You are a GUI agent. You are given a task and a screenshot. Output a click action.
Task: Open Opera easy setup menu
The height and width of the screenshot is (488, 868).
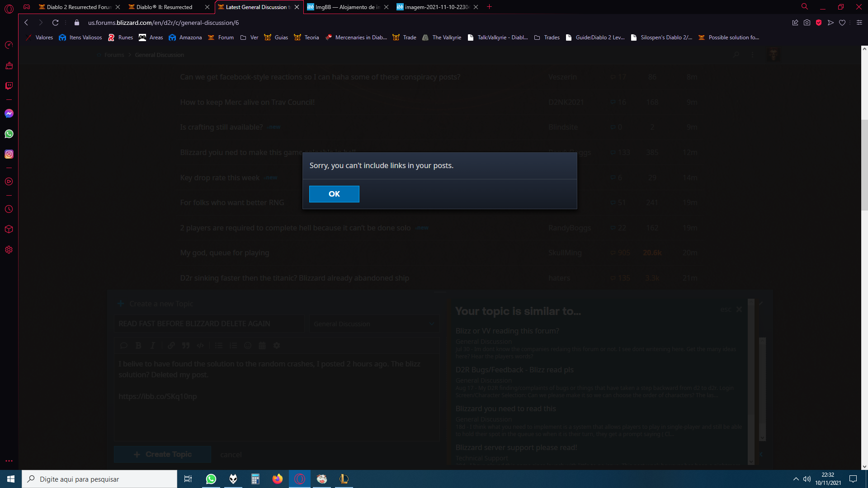[x=859, y=23]
